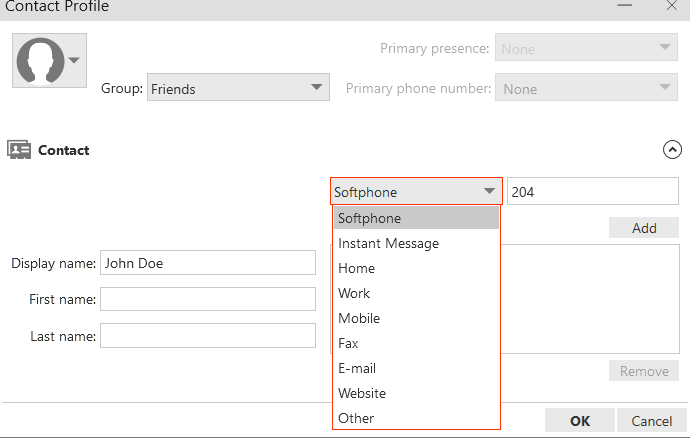Select Instant Message from the list
Image resolution: width=690 pixels, height=438 pixels.
416,243
